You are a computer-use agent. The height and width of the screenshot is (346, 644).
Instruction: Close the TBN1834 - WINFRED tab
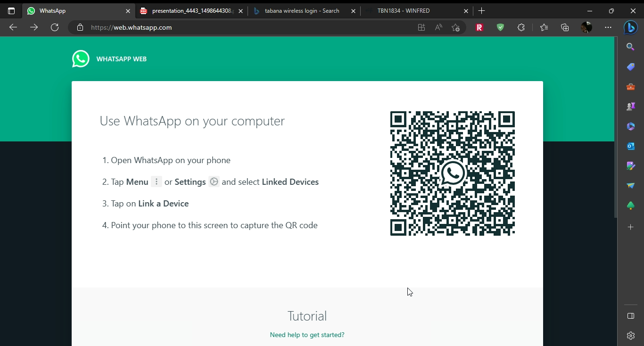[x=466, y=11]
